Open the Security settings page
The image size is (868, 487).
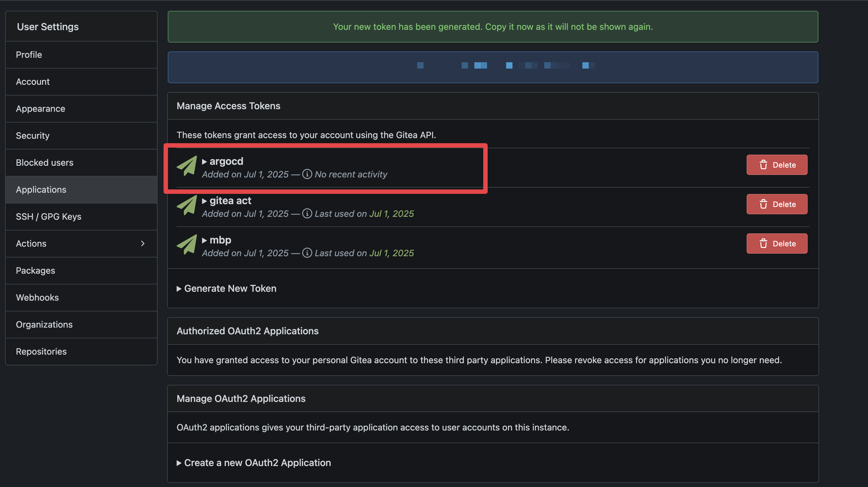33,136
